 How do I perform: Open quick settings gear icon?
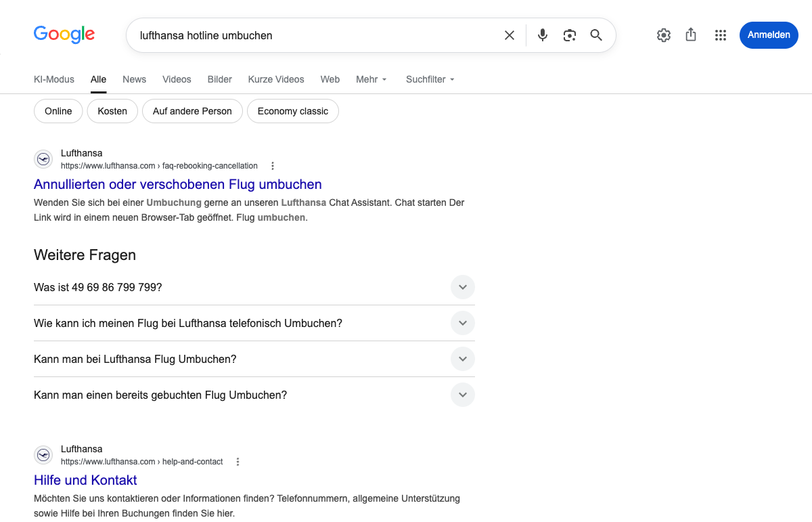[x=664, y=35]
